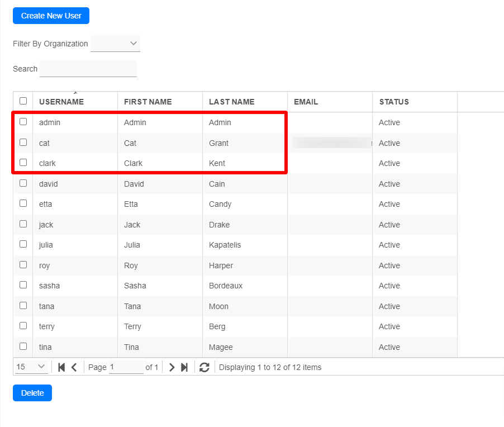The height and width of the screenshot is (427, 504).
Task: Expand the page size dropdown
Action: pos(31,367)
